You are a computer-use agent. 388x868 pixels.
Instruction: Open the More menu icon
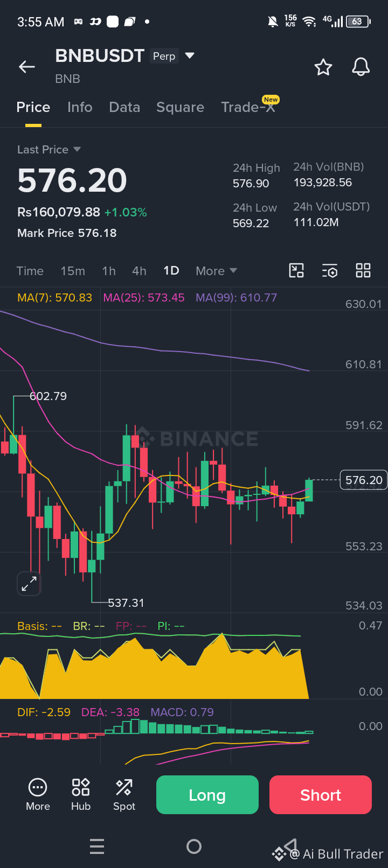(38, 794)
